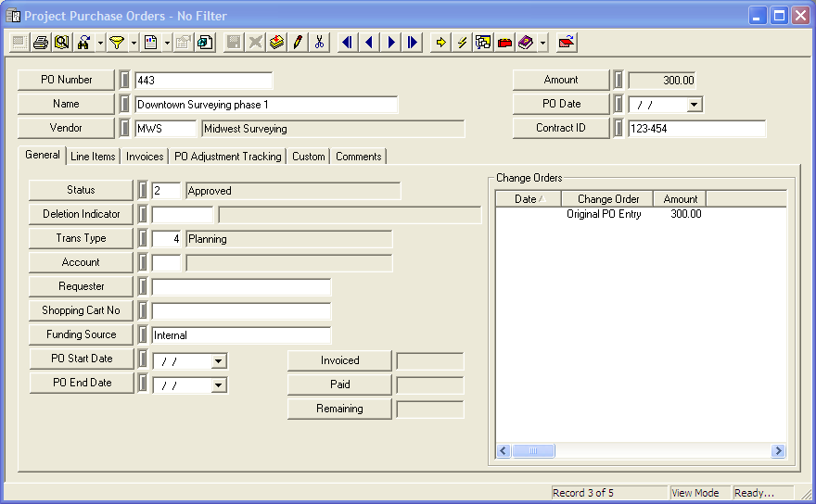Screen dimensions: 816x504
Task: Click the Change Orders horizontal scrollbar thumb
Action: pos(533,450)
